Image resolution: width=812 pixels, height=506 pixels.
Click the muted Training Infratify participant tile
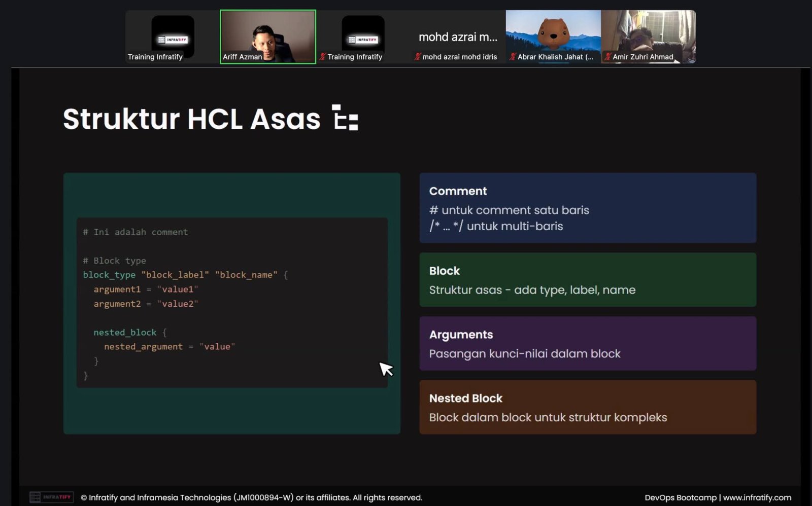point(363,37)
